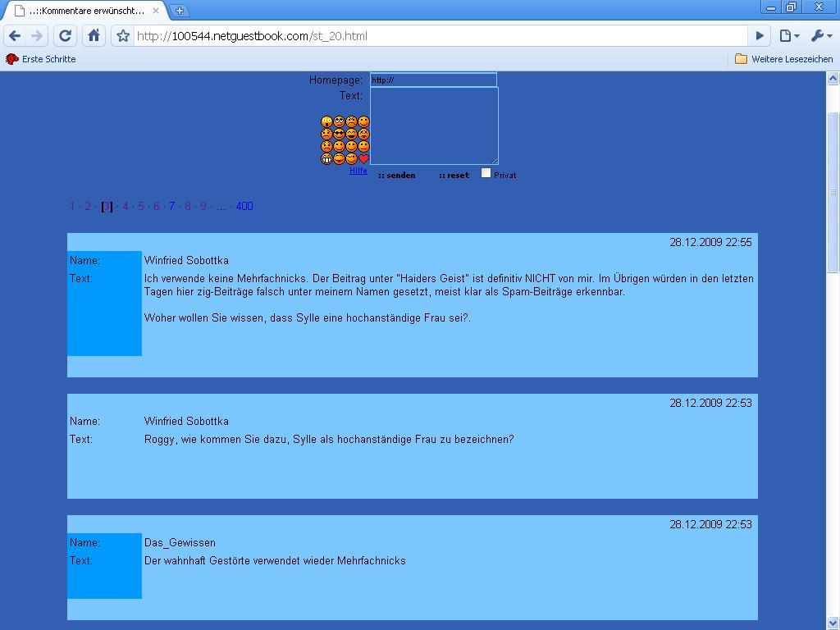Select the 'Kommentare erwünscht' browser tab
Viewport: 840px width, 630px height.
click(87, 10)
